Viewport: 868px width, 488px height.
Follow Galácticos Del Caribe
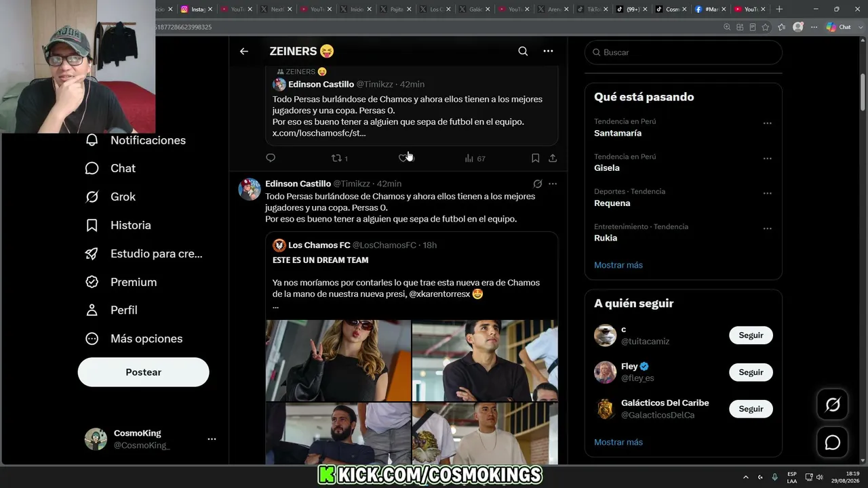pyautogui.click(x=751, y=409)
